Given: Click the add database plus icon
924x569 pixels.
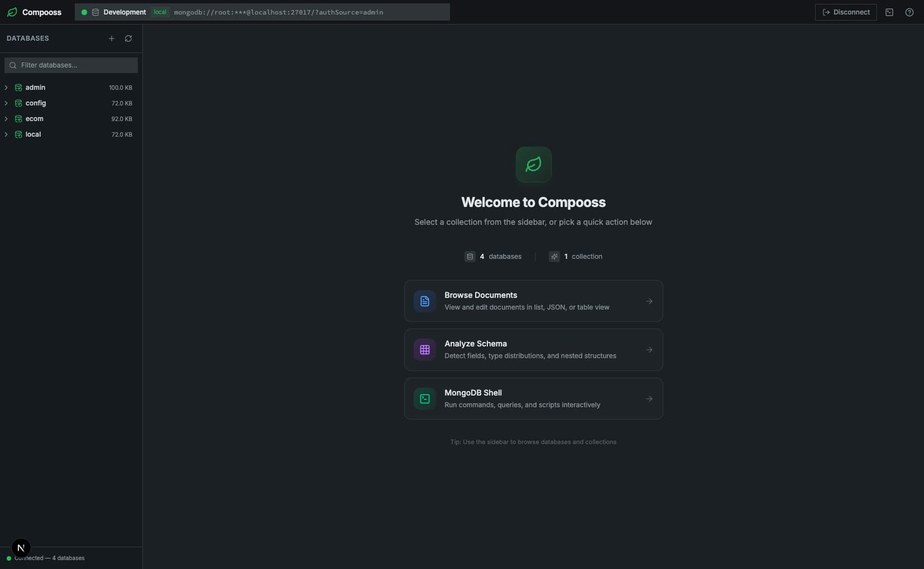Looking at the screenshot, I should (x=111, y=38).
